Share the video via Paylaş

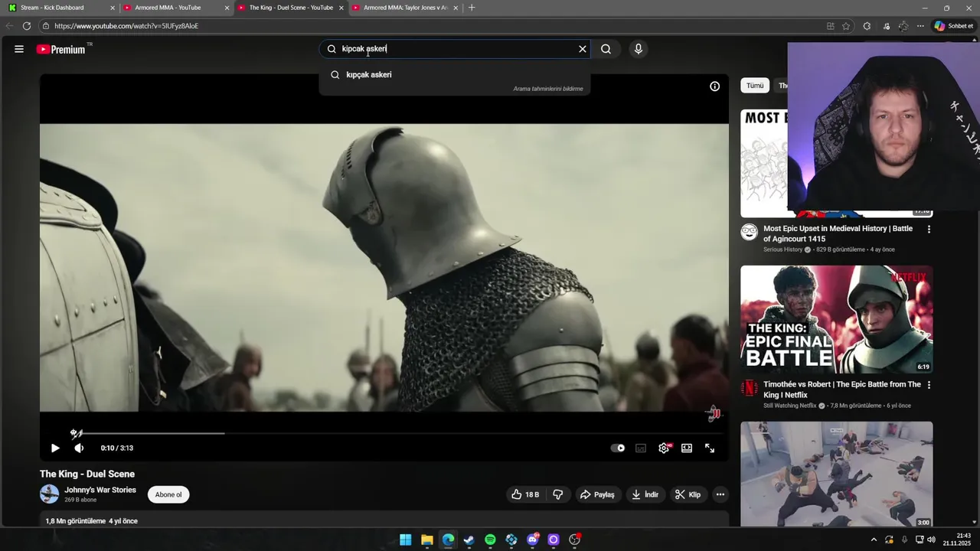(x=597, y=494)
